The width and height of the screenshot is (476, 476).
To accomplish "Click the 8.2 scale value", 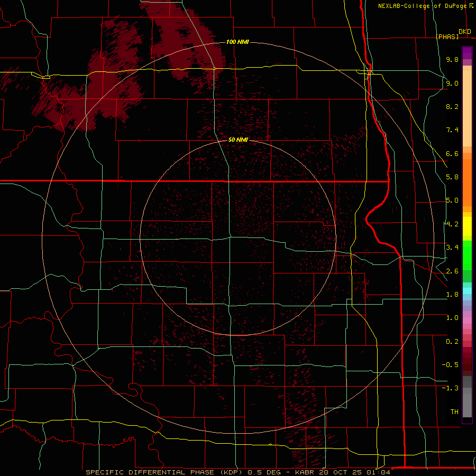I will click(452, 106).
